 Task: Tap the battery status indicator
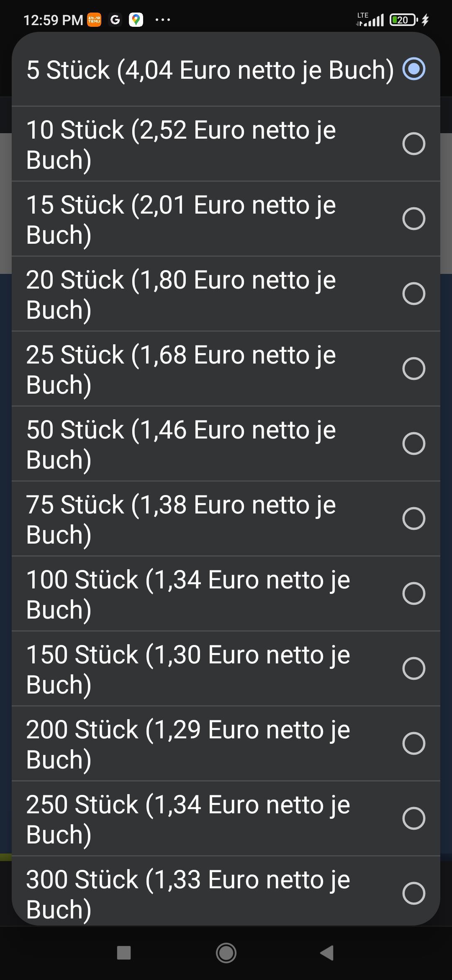point(403,20)
